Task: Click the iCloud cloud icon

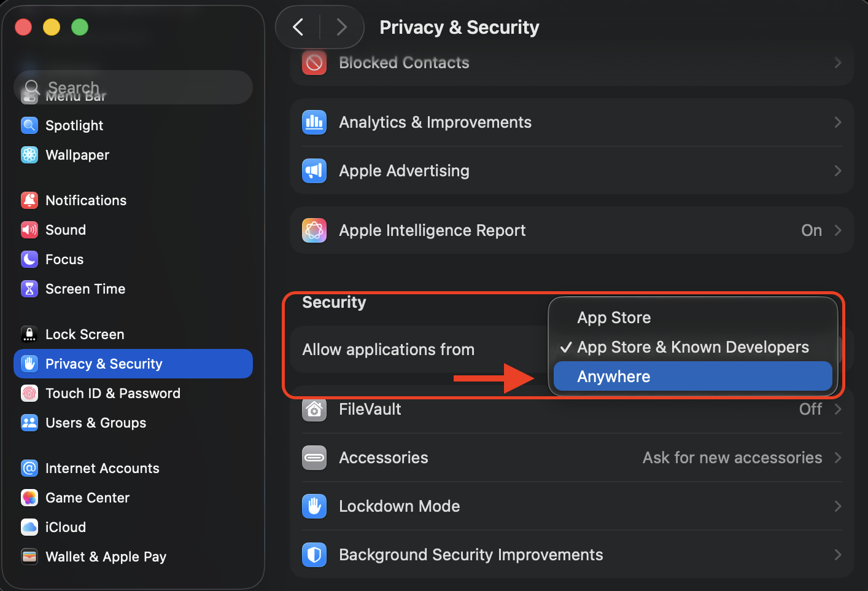Action: 29,527
